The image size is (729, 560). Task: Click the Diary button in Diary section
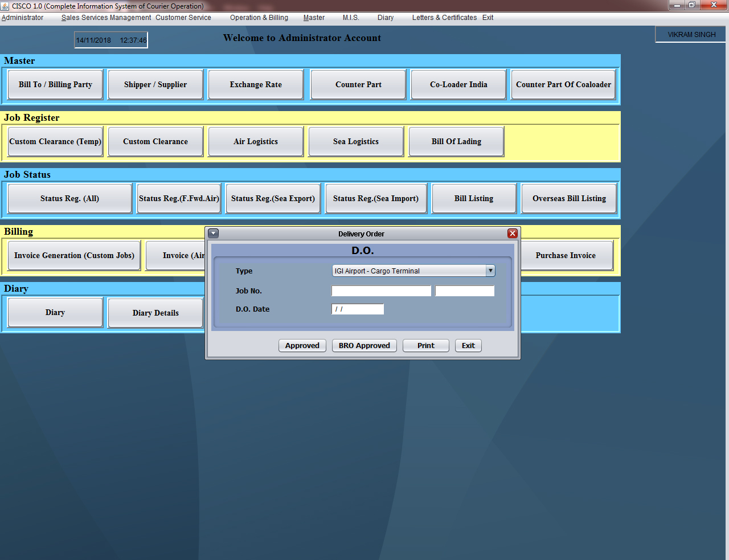[x=55, y=312]
